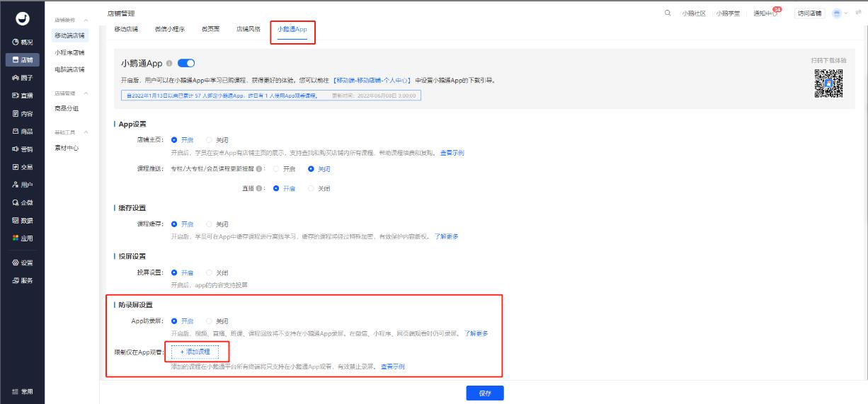Click 了解更多 link under 课程缓存
Viewport: 868px width, 404px height.
pyautogui.click(x=446, y=236)
